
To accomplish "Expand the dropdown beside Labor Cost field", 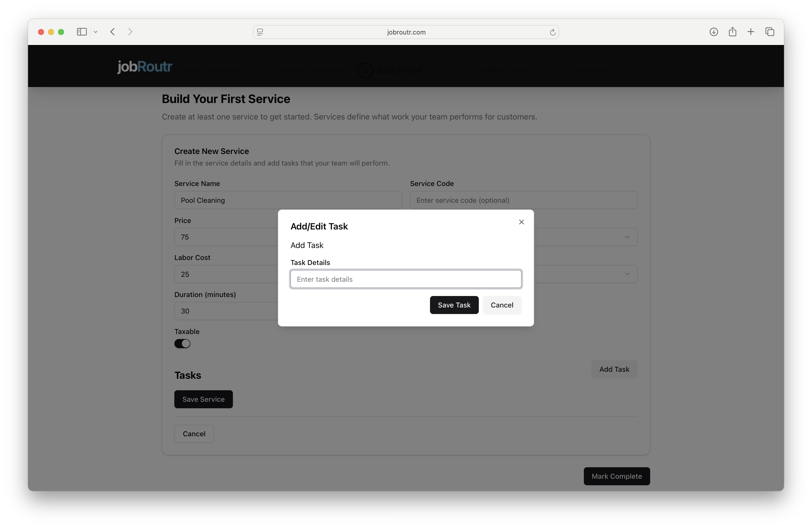I will 627,274.
